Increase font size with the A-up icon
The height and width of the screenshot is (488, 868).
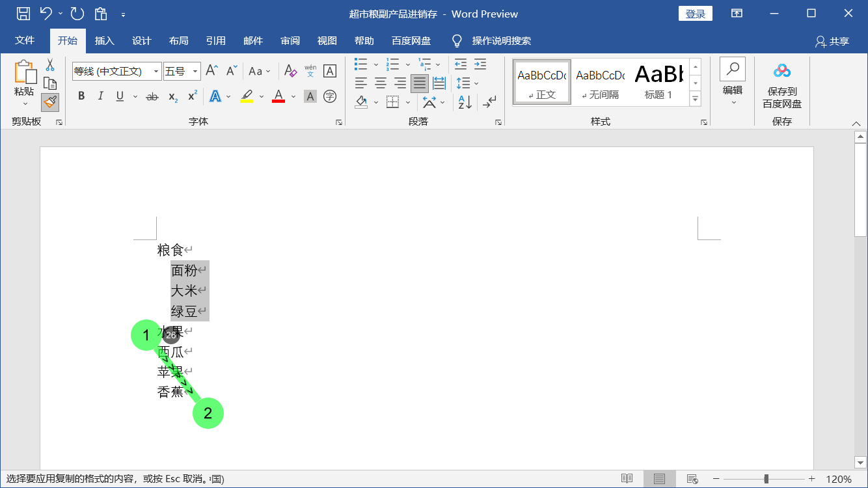coord(211,71)
